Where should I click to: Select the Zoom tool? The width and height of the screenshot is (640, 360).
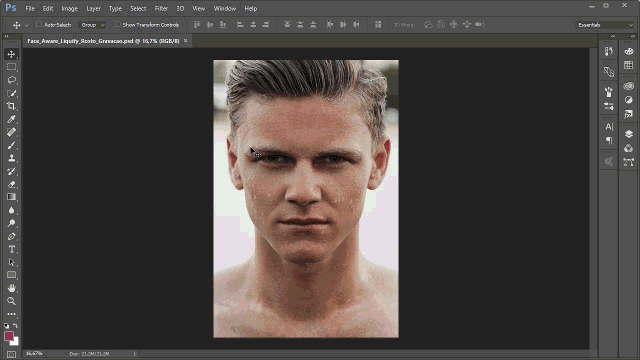(11, 301)
